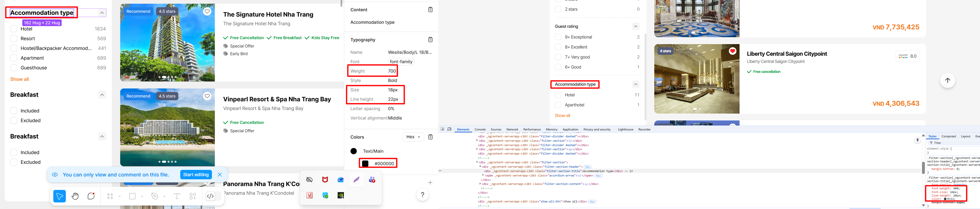Activate the Comment tool
Viewport: 980px width, 209px height.
click(x=91, y=196)
